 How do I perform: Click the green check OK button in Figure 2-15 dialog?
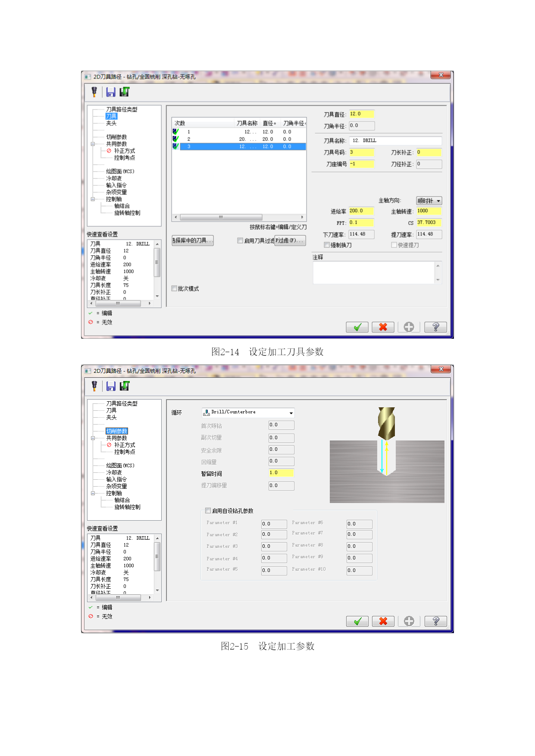[357, 621]
